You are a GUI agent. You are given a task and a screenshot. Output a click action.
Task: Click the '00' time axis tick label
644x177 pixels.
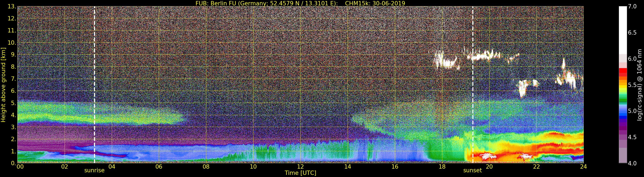(20, 167)
